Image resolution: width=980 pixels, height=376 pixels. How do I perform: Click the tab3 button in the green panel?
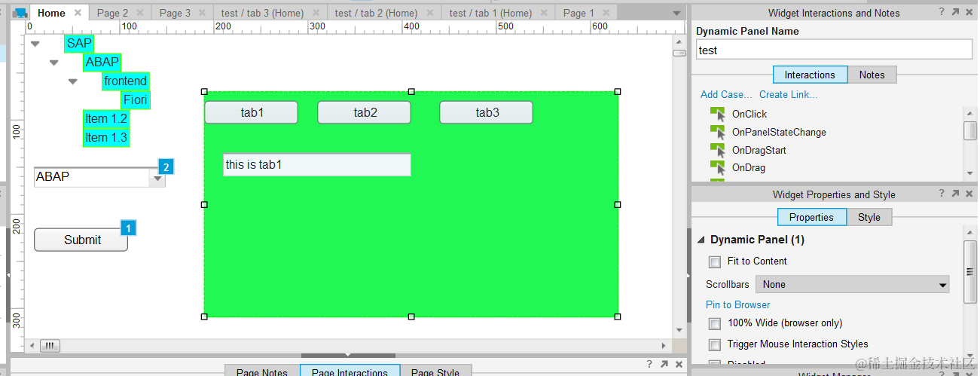(x=487, y=112)
